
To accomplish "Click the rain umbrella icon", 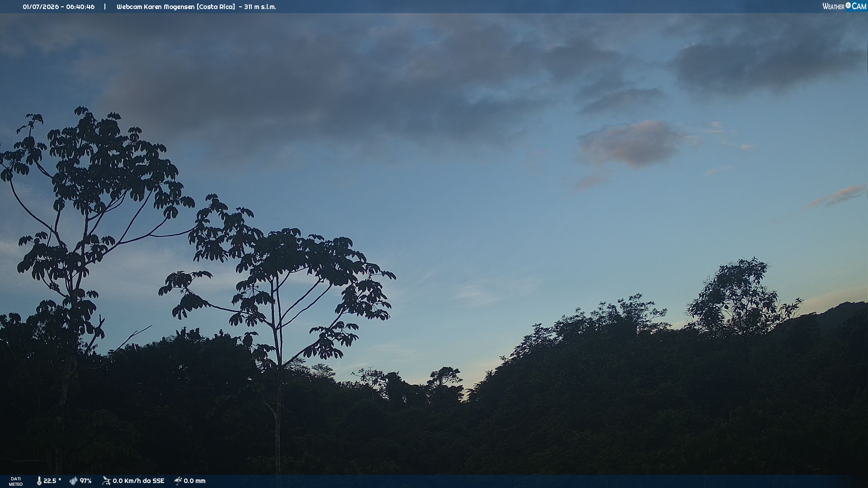I will (178, 481).
